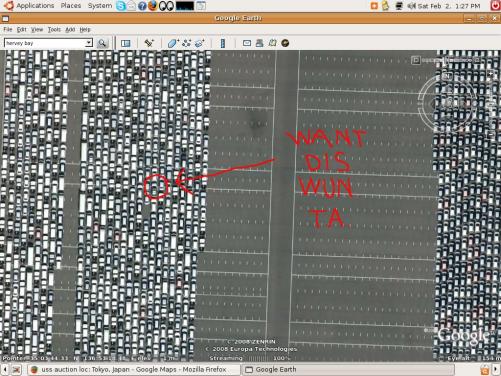This screenshot has width=501, height=376.
Task: Click the red power quit button
Action: point(496,6)
